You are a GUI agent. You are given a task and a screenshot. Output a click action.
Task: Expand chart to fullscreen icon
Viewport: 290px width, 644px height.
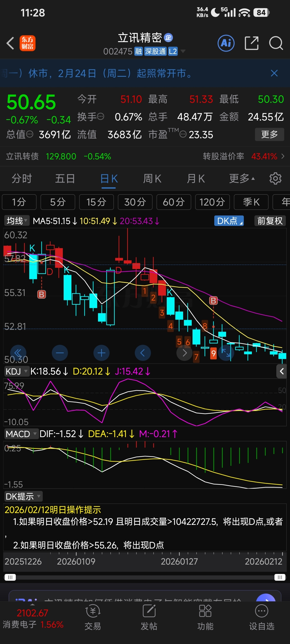[226, 353]
